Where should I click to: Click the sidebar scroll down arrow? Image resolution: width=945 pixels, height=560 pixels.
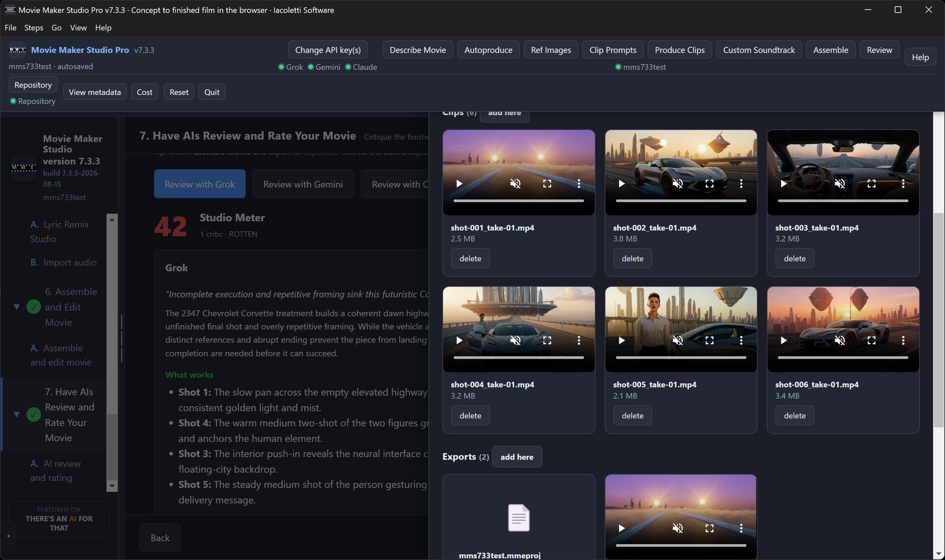point(112,486)
